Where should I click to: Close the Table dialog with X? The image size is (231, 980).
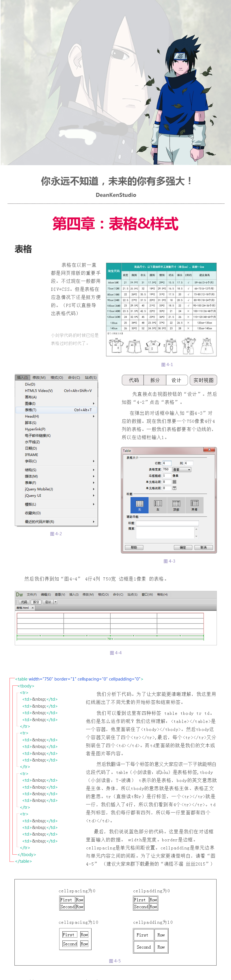[x=209, y=450]
